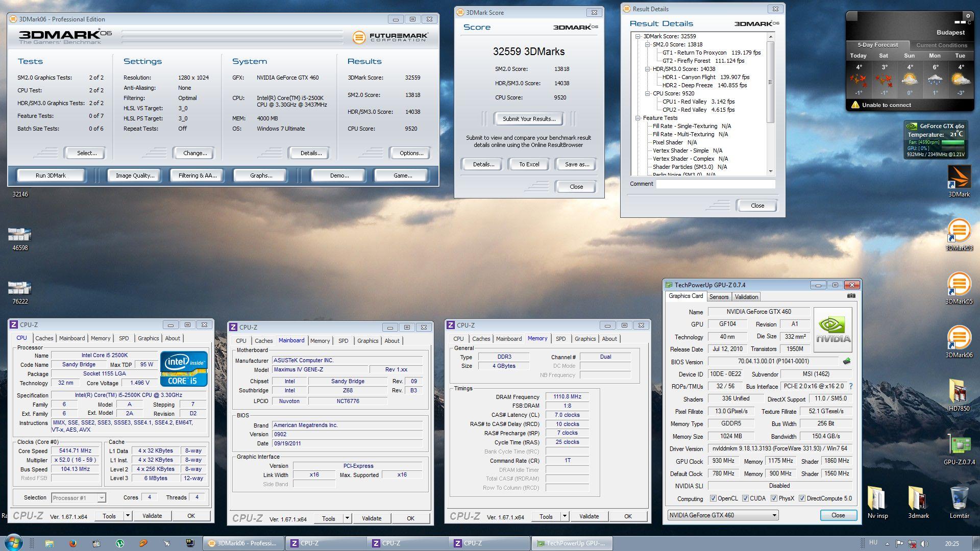Click the Intel Core i5 logo in CPU-Z
Viewport: 980px width, 551px height.
point(184,368)
